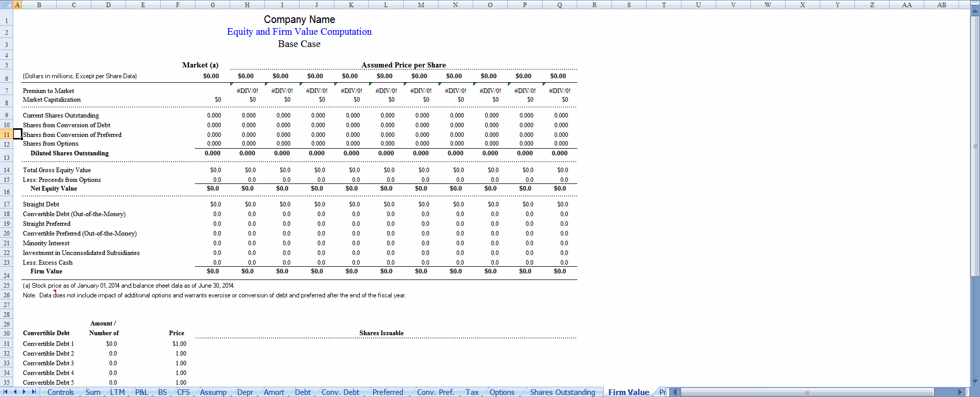Switch to the Preferred sheet tab

click(387, 392)
